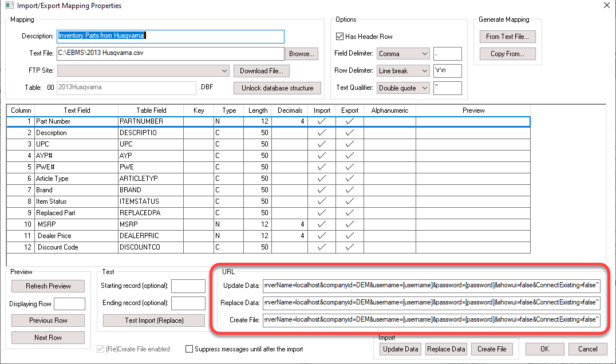Toggle Import checkmark for UPC row
The height and width of the screenshot is (364, 616).
click(x=322, y=144)
